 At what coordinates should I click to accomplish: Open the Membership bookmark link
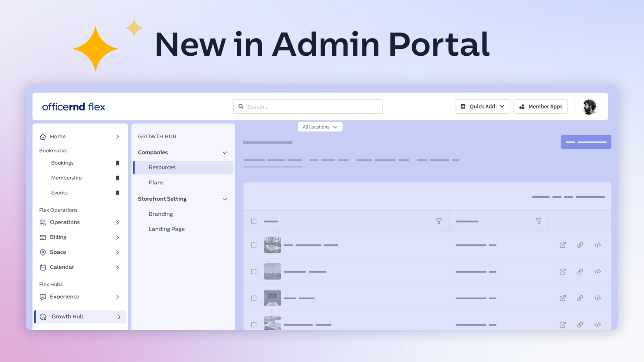[x=66, y=178]
